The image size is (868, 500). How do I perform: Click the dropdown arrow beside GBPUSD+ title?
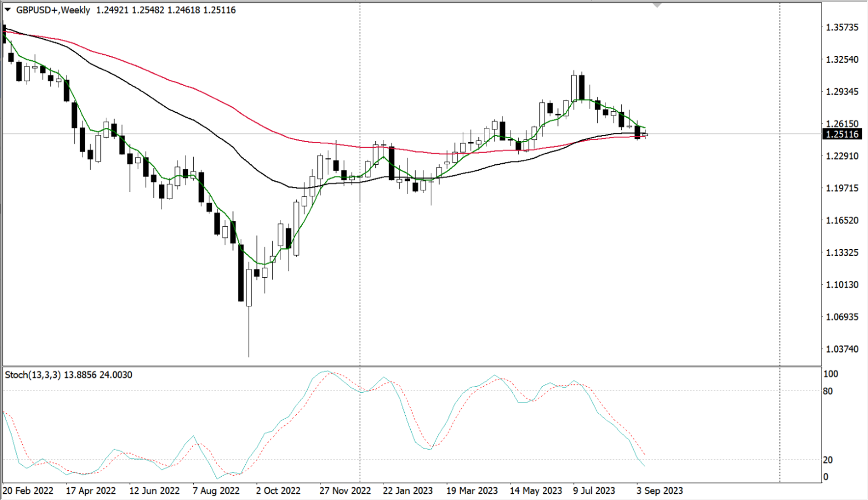pos(8,10)
